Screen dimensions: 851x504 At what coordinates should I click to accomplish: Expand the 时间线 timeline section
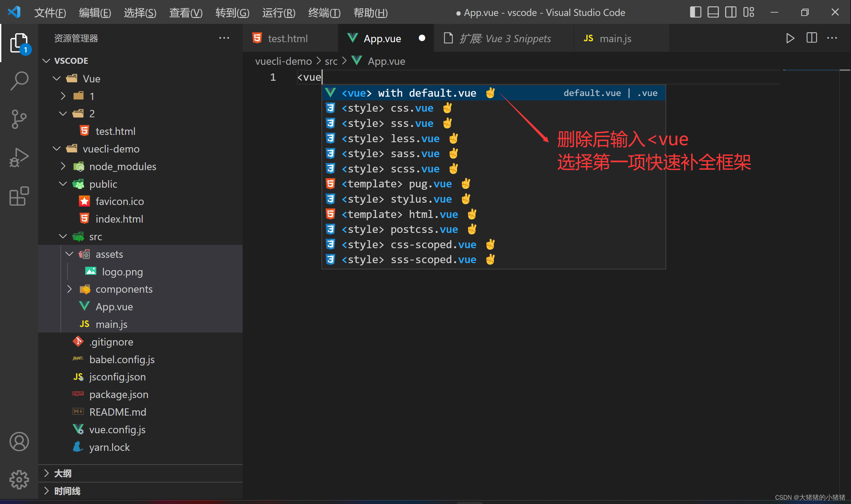click(47, 491)
